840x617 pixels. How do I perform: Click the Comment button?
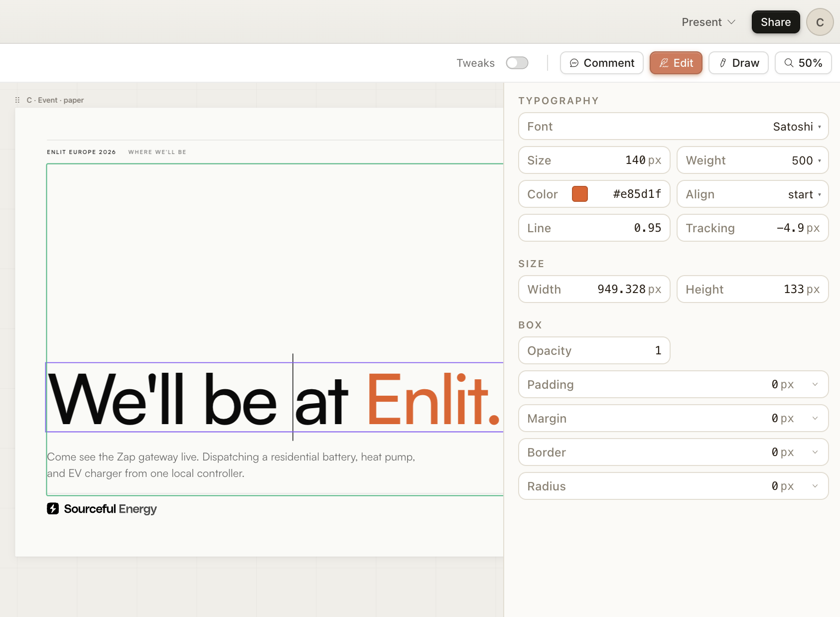coord(601,63)
